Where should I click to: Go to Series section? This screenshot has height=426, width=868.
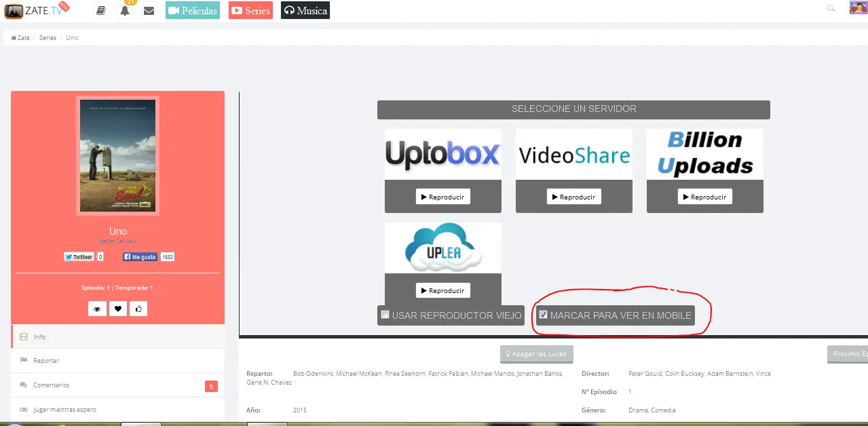click(x=250, y=10)
